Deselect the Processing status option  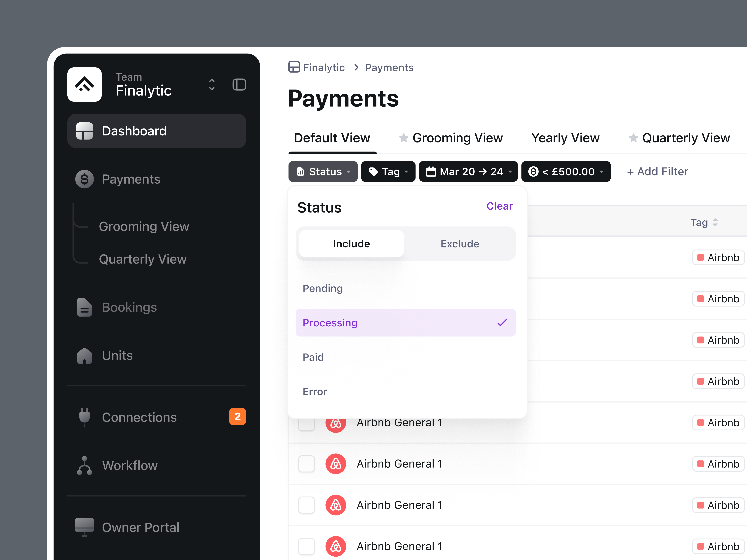tap(406, 323)
